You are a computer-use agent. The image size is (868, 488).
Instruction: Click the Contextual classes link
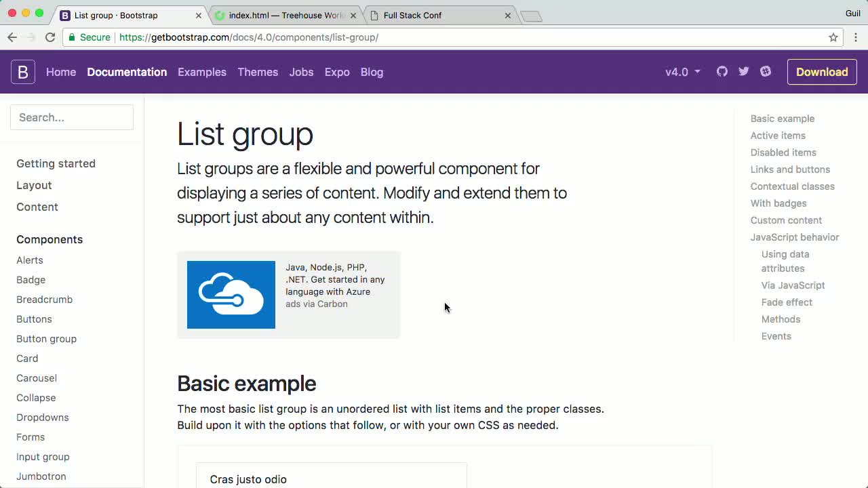(793, 186)
